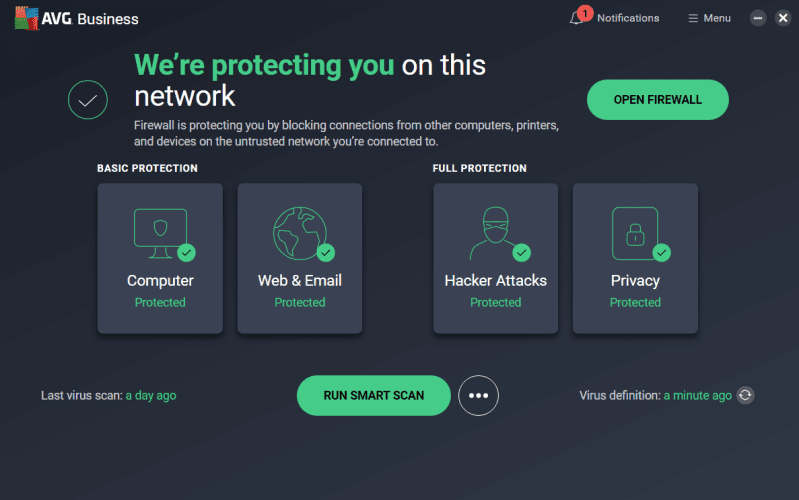The height and width of the screenshot is (500, 799).
Task: Click the Privacy padlock icon
Action: click(x=634, y=232)
